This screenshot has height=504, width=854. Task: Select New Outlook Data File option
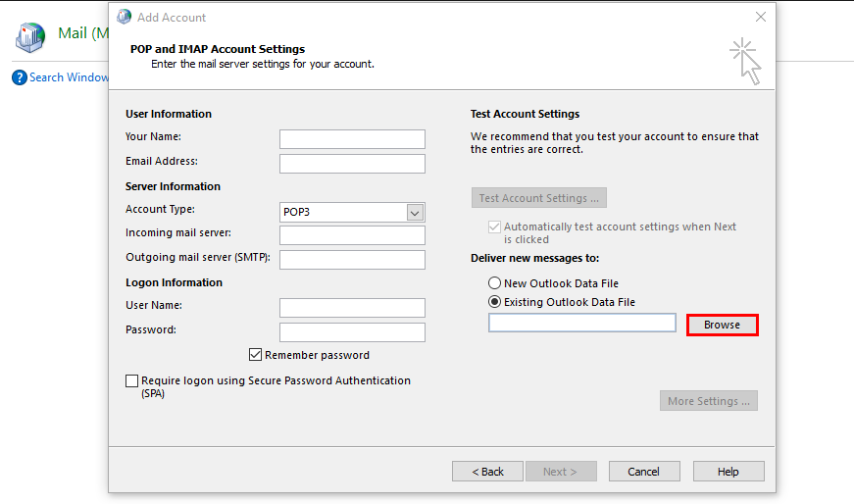click(494, 283)
